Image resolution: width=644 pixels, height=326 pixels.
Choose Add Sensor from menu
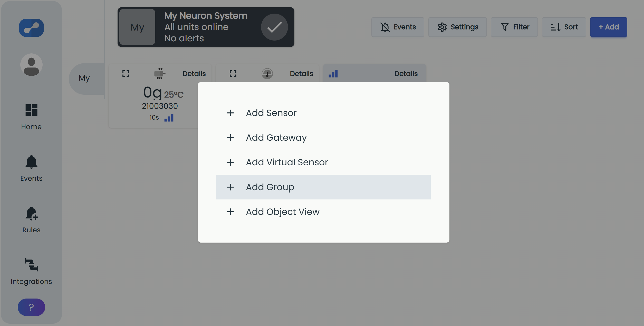[323, 113]
